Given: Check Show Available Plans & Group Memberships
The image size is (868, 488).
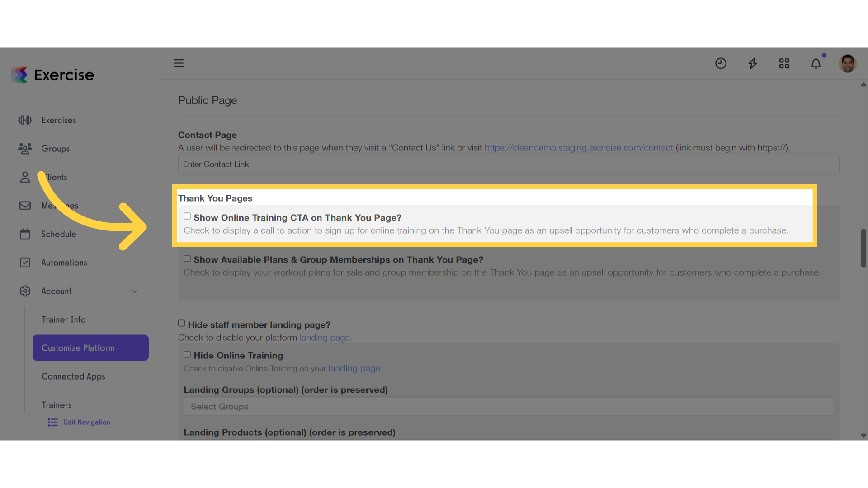Looking at the screenshot, I should [187, 258].
